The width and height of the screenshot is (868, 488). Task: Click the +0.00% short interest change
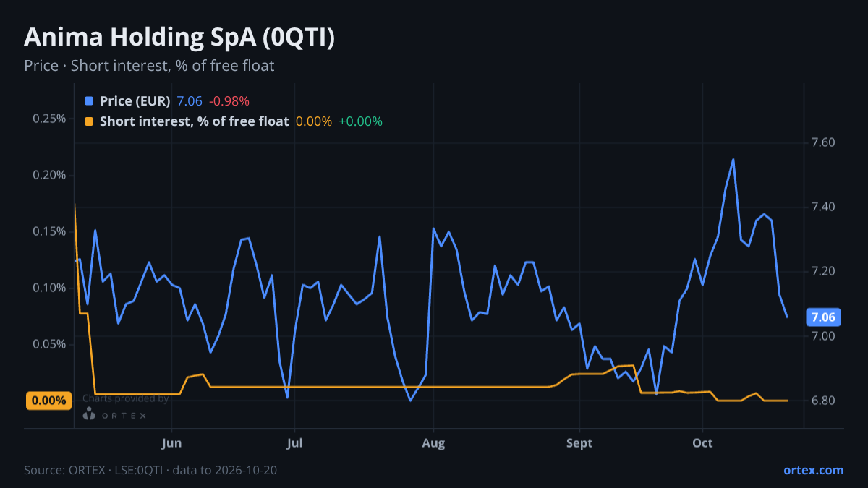(360, 121)
